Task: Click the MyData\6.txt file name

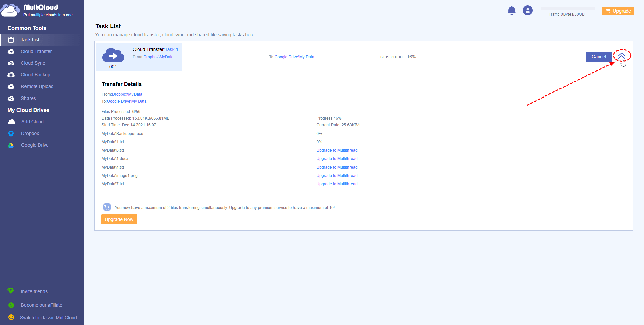Action: tap(113, 150)
